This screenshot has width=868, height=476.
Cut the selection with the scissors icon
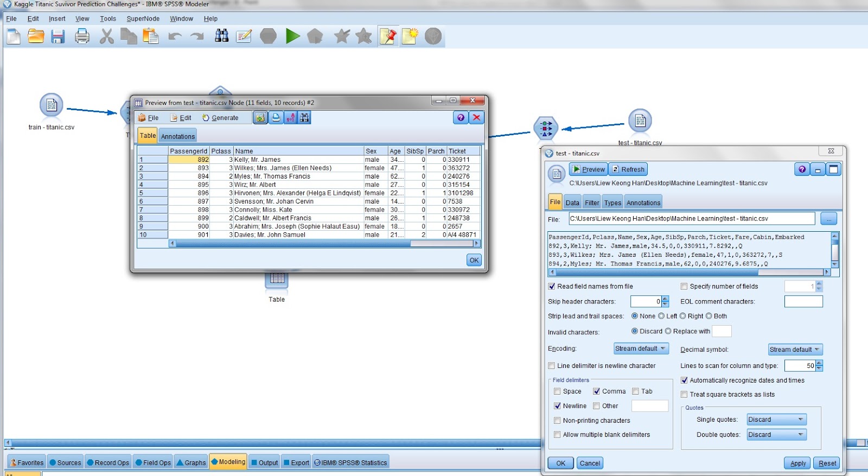coord(106,36)
